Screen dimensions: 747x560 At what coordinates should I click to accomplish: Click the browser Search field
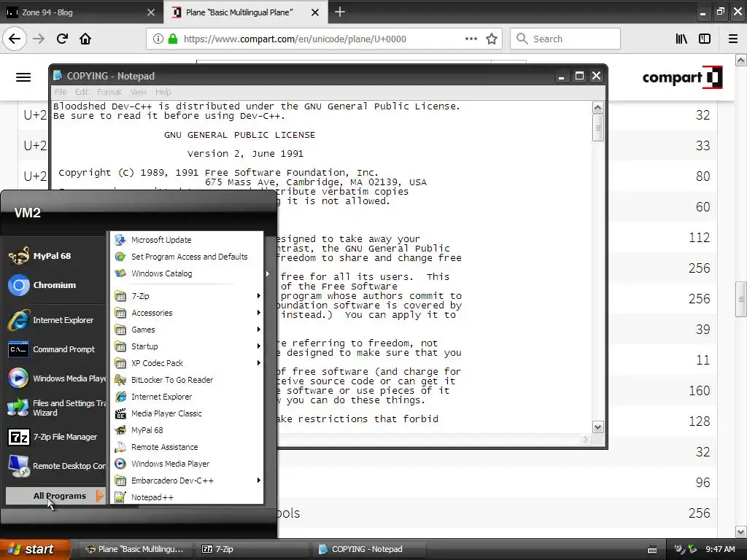pyautogui.click(x=565, y=39)
